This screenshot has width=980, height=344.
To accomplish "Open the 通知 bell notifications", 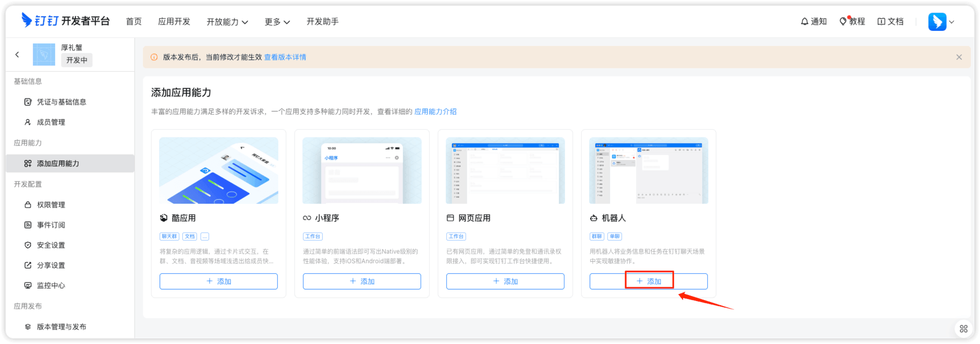I will (x=814, y=21).
